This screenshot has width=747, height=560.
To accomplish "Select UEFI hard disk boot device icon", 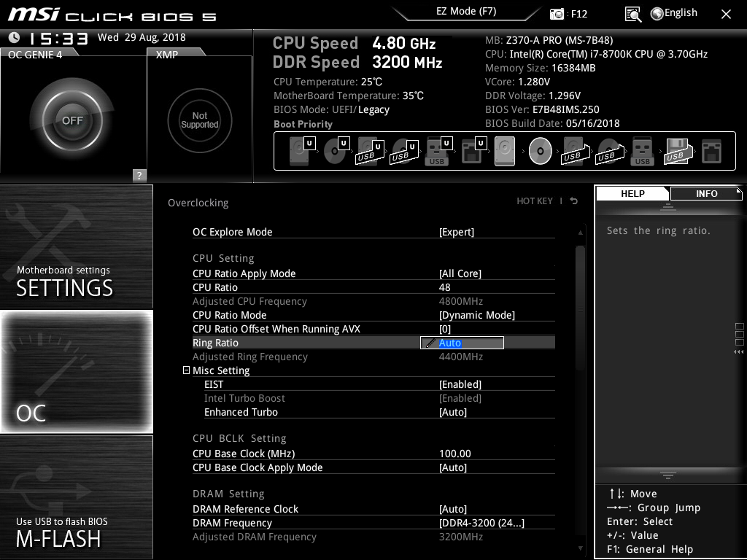I will click(302, 151).
